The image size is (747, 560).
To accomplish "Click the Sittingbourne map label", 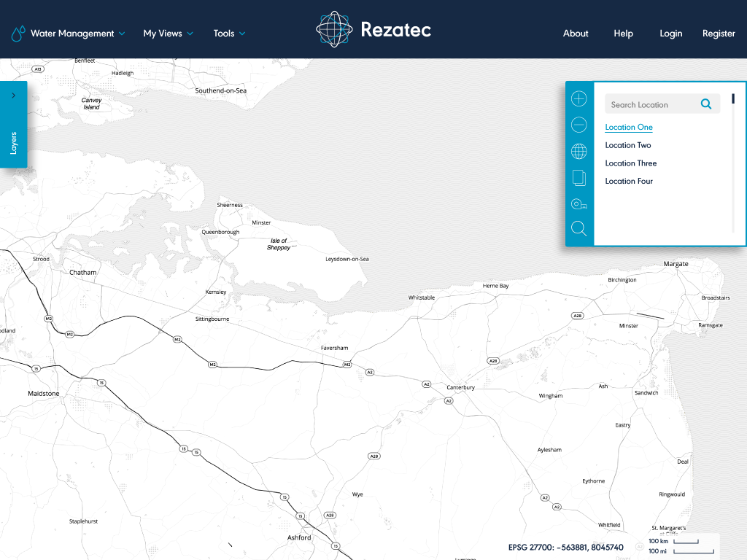I will pyautogui.click(x=212, y=319).
